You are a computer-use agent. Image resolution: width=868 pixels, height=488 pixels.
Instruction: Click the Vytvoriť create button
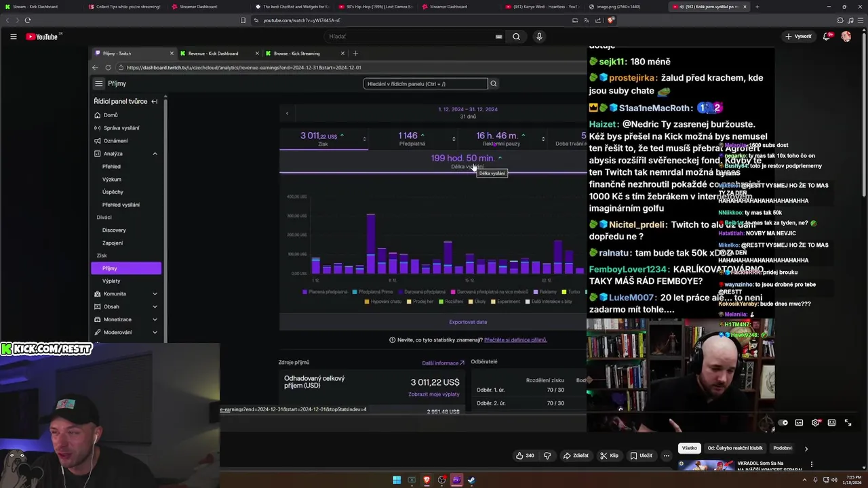pos(798,37)
